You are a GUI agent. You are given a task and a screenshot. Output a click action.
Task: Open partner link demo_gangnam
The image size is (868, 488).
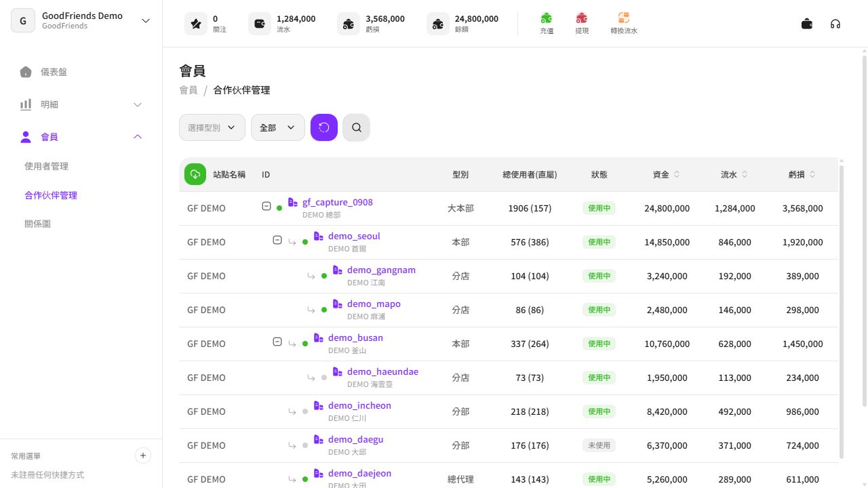click(x=381, y=270)
